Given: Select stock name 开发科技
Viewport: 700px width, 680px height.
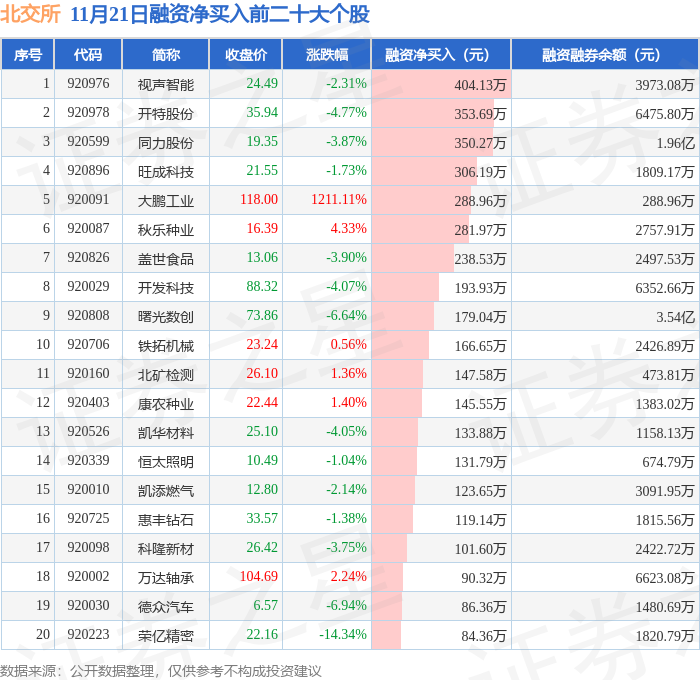Looking at the screenshot, I should [x=166, y=288].
